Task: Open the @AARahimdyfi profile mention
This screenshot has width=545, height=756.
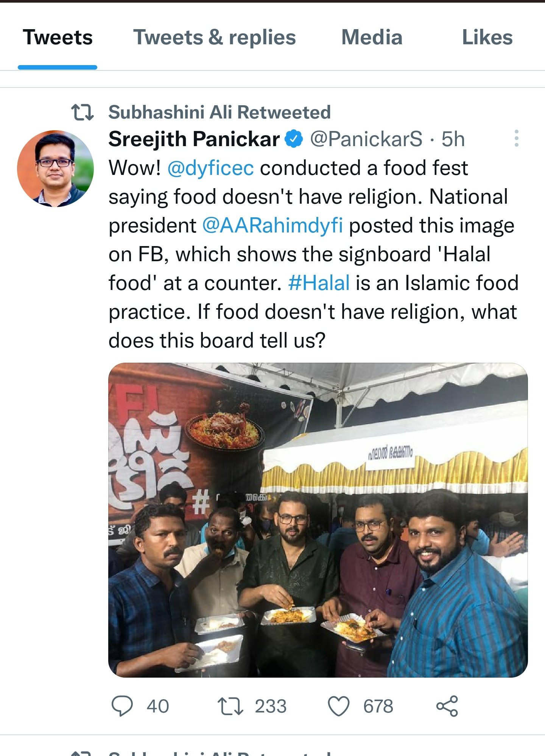Action: tap(272, 226)
